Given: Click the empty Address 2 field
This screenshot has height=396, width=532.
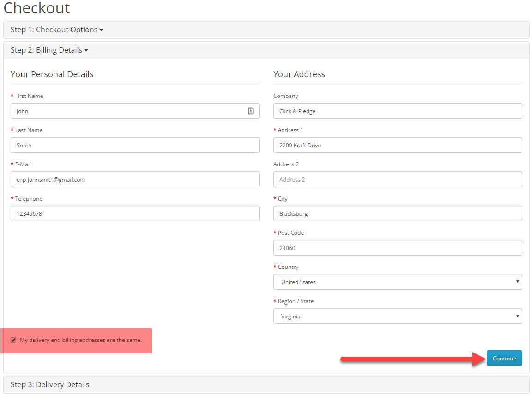Looking at the screenshot, I should coord(398,179).
